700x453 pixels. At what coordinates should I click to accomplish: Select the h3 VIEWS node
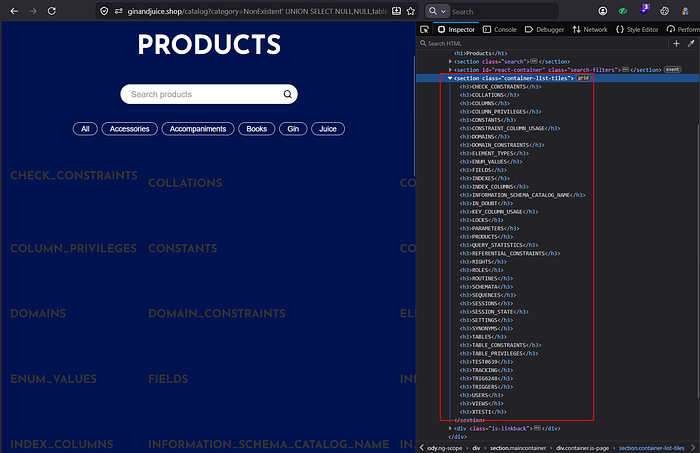pos(482,403)
